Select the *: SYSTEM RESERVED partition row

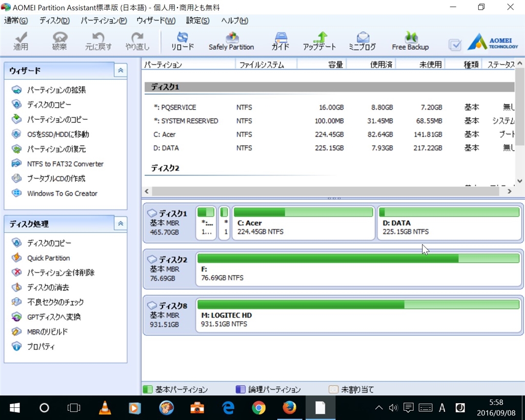pyautogui.click(x=330, y=121)
